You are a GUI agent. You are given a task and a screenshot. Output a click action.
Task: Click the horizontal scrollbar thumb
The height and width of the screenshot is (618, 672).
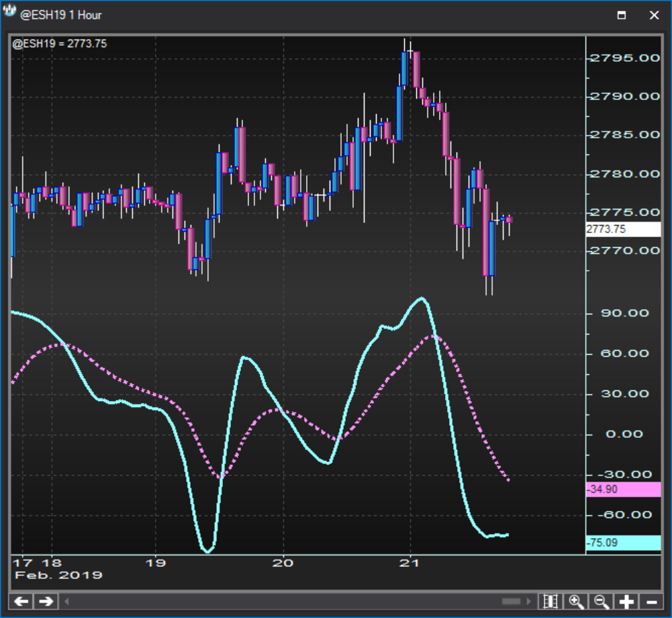(x=511, y=601)
